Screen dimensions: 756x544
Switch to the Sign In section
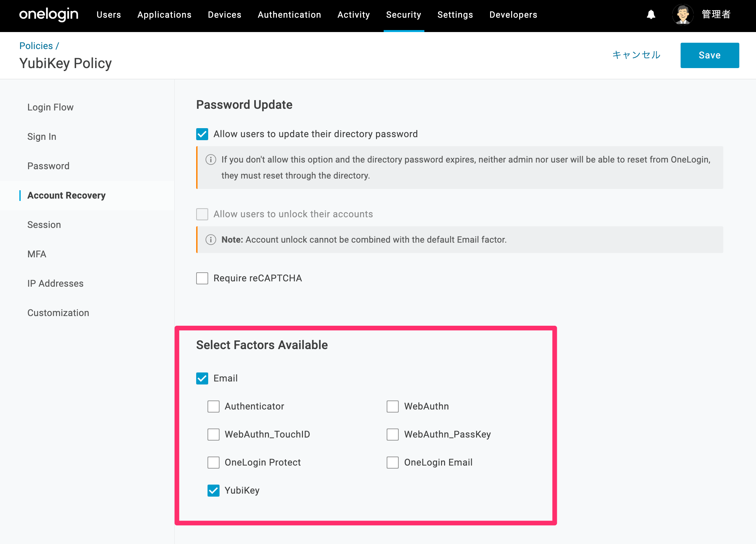point(42,137)
